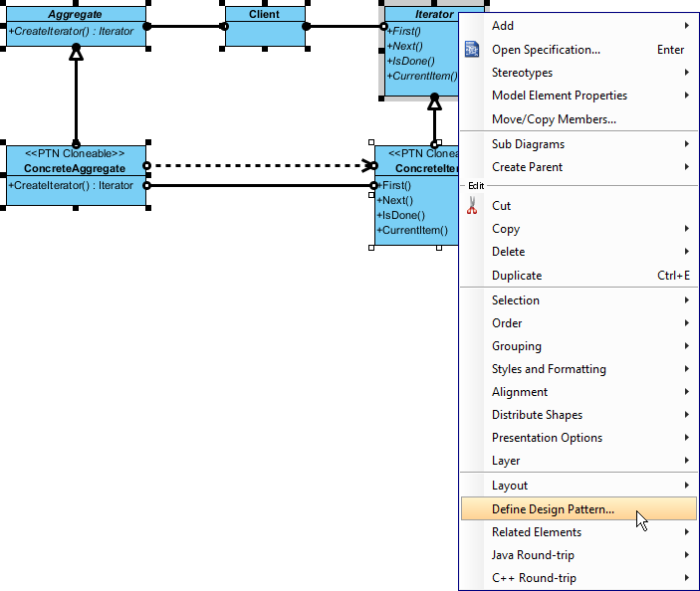
Task: Select Move/Copy Members... option
Action: coord(579,119)
